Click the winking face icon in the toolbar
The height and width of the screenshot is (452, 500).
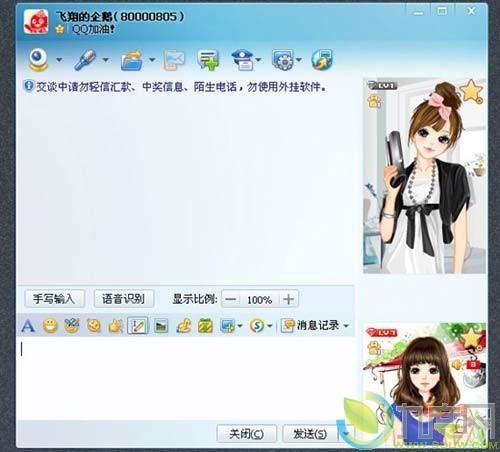[94, 326]
